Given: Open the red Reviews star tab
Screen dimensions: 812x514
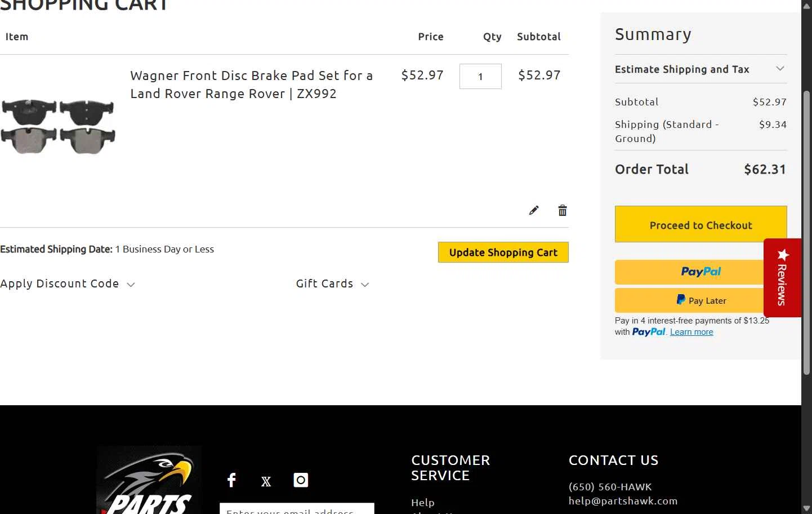Looking at the screenshot, I should (x=782, y=277).
